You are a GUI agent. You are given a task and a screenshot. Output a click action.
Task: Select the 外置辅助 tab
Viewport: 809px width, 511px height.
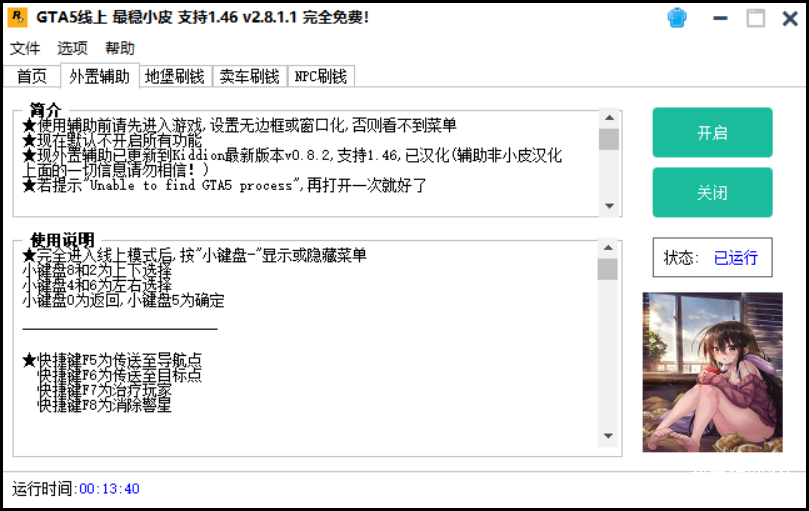(x=100, y=76)
